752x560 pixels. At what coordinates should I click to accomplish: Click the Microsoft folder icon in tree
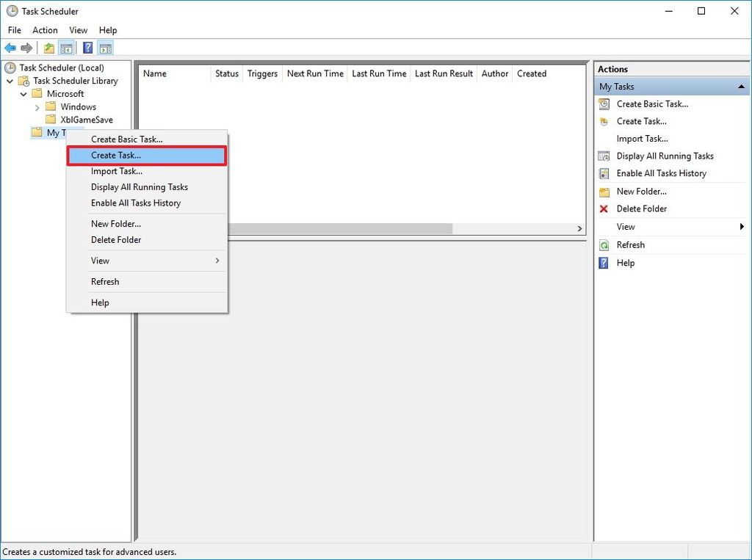[37, 93]
